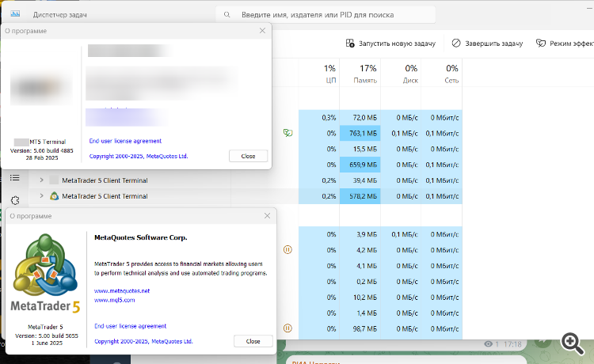
Task: Select MetaTrader icon in the second terminal row
Action: tap(54, 196)
